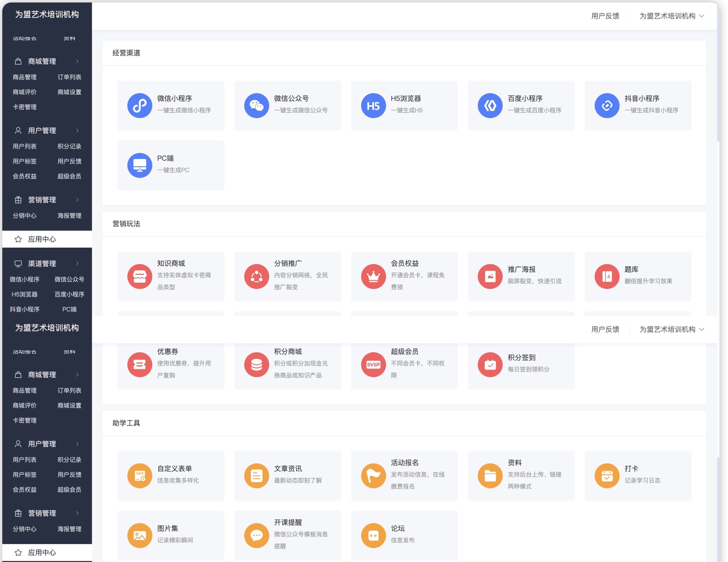Click the 活动报名 orange flag icon
Image resolution: width=728 pixels, height=562 pixels.
coord(373,475)
